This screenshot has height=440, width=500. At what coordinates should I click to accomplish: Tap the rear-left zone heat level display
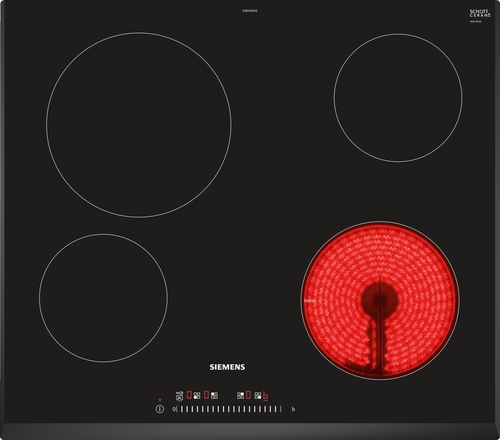[206, 395]
